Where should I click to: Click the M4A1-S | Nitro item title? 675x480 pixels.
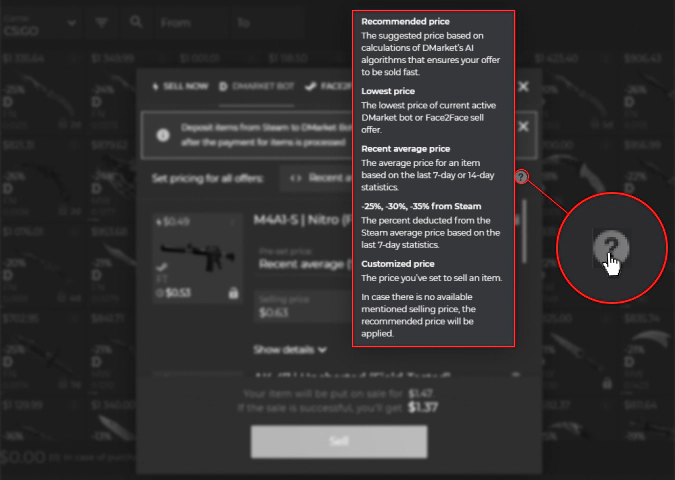pos(303,220)
